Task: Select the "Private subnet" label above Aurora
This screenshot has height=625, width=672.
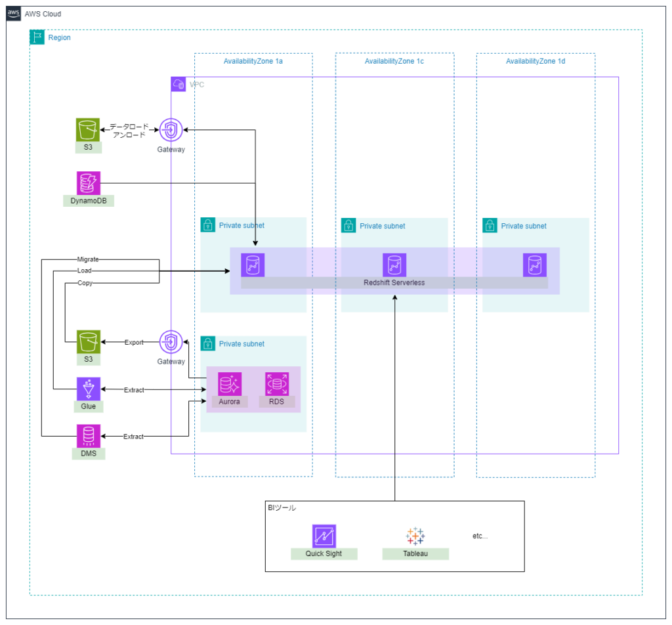Action: [x=241, y=344]
